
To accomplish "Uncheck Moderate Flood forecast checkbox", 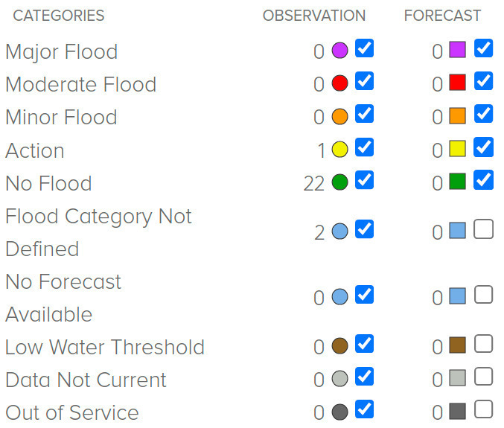I will point(483,81).
